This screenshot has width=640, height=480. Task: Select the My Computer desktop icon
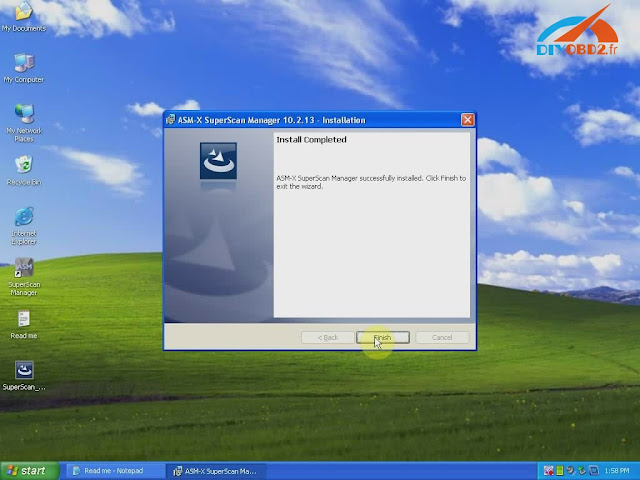[x=24, y=69]
